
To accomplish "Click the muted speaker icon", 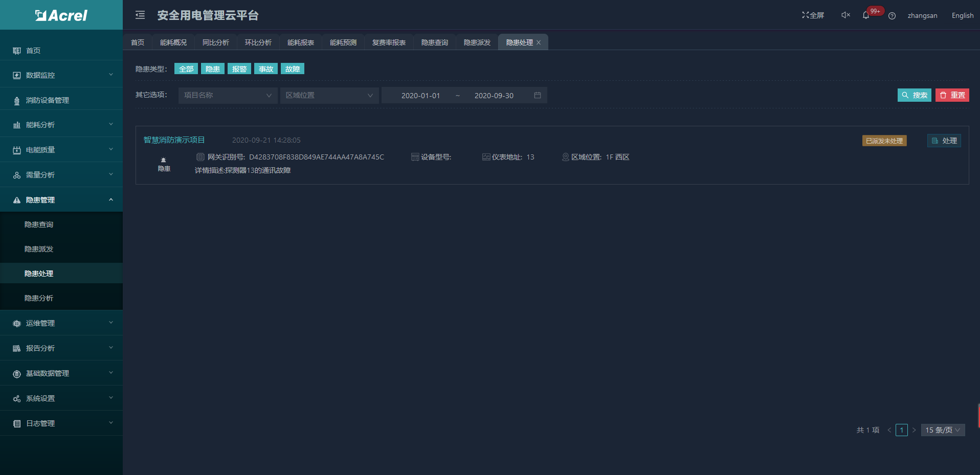I will pos(845,15).
